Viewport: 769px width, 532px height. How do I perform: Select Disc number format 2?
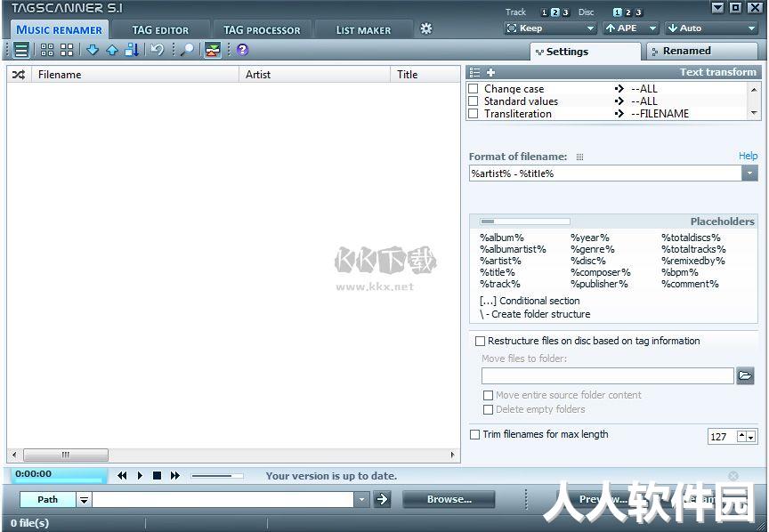(x=627, y=12)
